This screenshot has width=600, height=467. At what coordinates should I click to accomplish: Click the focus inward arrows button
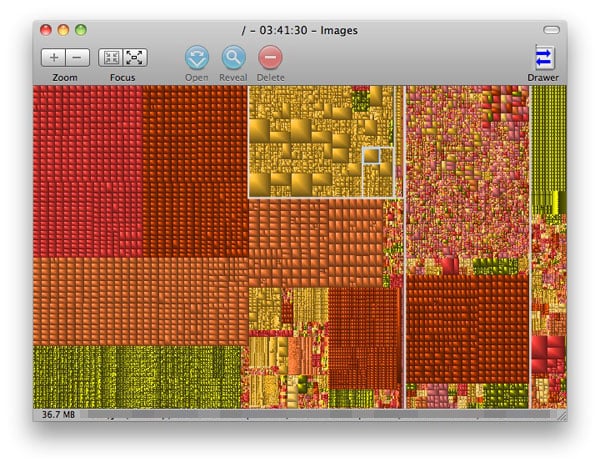click(111, 58)
